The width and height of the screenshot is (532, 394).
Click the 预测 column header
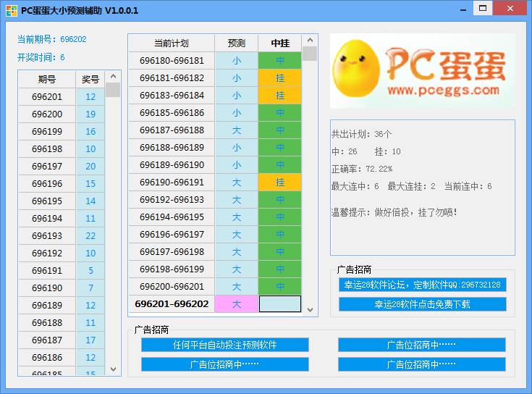pos(237,43)
